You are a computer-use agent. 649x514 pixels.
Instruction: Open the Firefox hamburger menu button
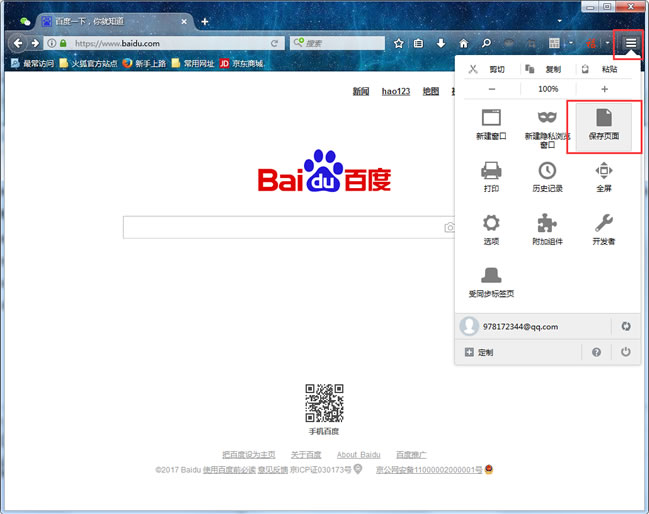pyautogui.click(x=630, y=43)
